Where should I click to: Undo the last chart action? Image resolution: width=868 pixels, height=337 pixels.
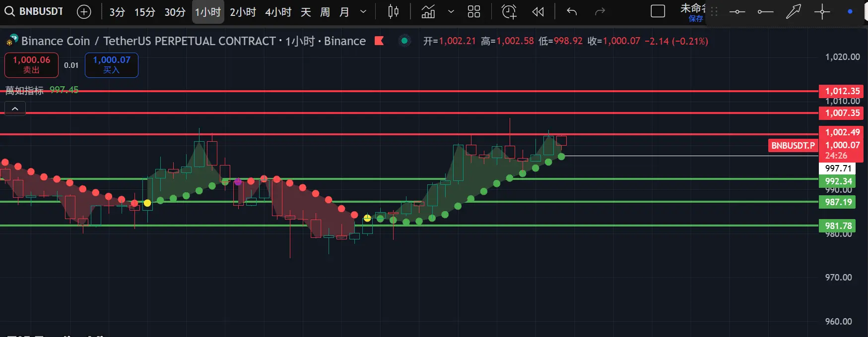572,12
